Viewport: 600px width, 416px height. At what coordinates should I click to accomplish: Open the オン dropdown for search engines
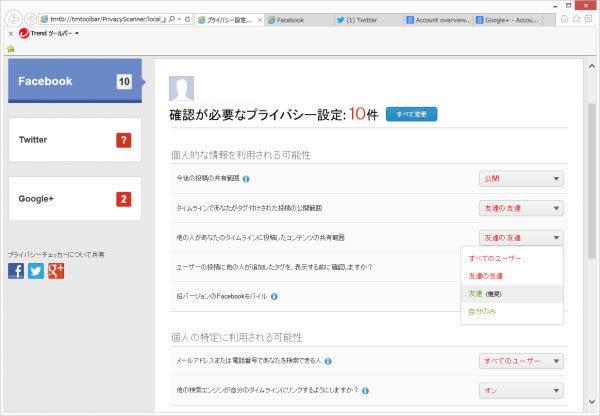[521, 391]
